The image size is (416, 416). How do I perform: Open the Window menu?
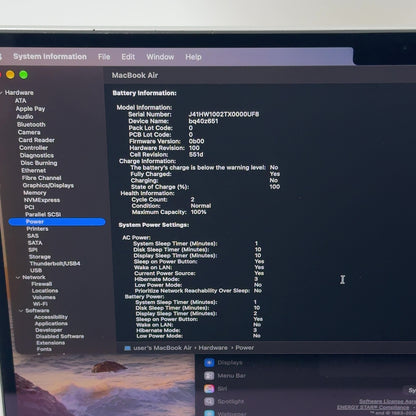pyautogui.click(x=160, y=57)
